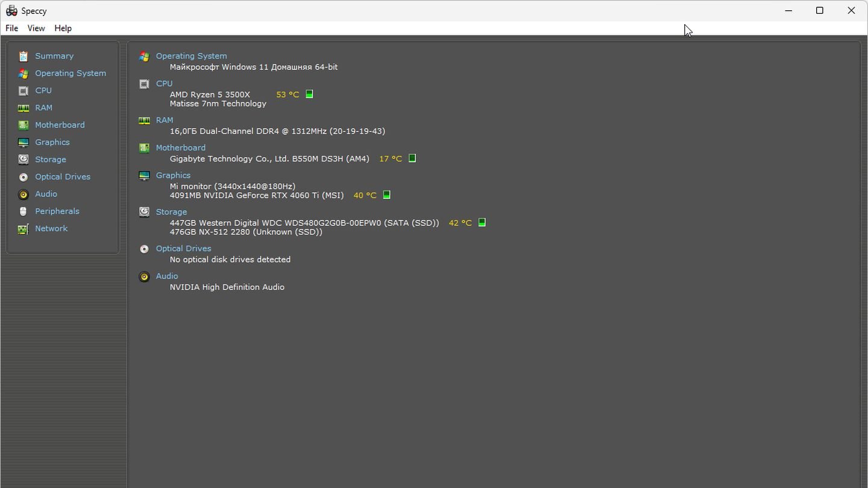Click the Motherboard icon in summary pane
This screenshot has width=868, height=488.
144,148
